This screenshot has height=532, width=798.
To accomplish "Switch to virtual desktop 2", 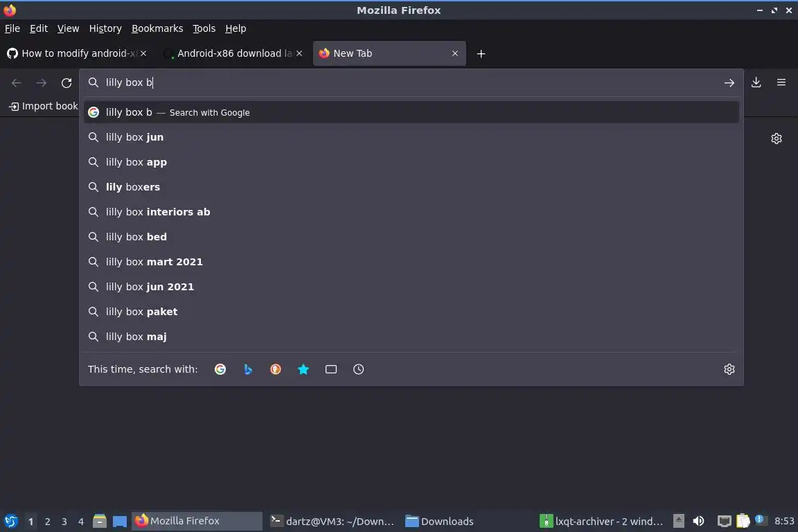I will tap(47, 522).
